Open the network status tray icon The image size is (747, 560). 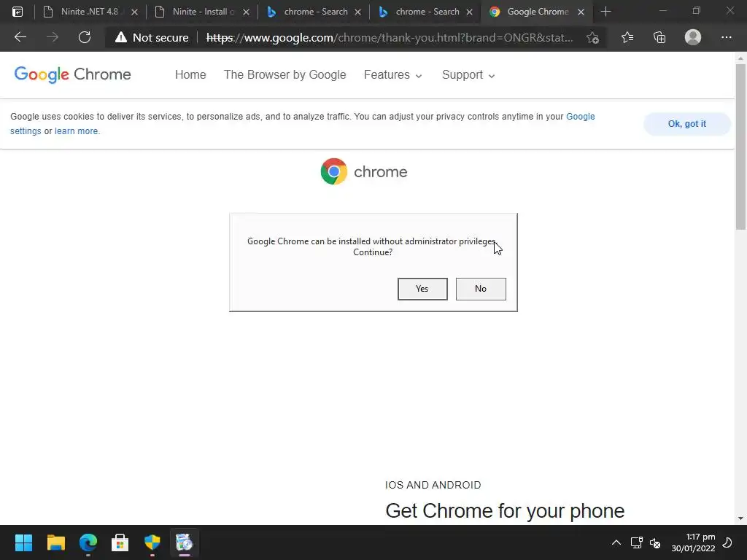[x=636, y=542]
